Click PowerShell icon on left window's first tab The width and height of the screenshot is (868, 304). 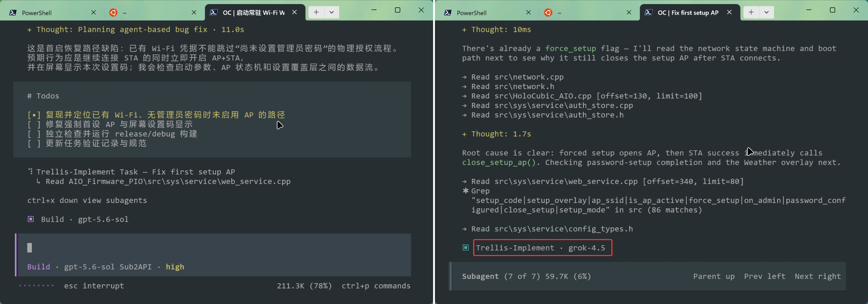[13, 13]
